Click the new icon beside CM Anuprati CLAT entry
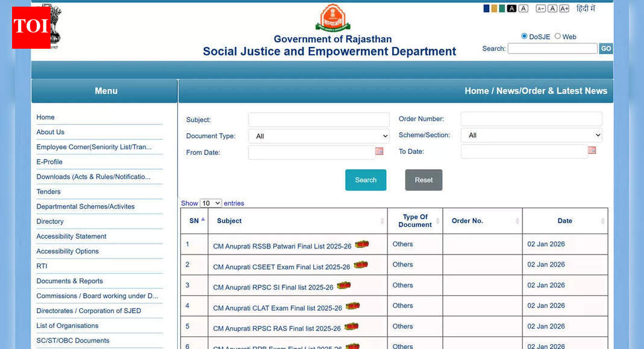 353,306
